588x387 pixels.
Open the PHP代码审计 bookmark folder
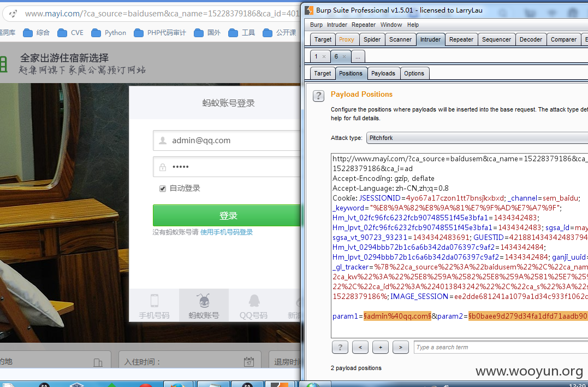[x=160, y=33]
